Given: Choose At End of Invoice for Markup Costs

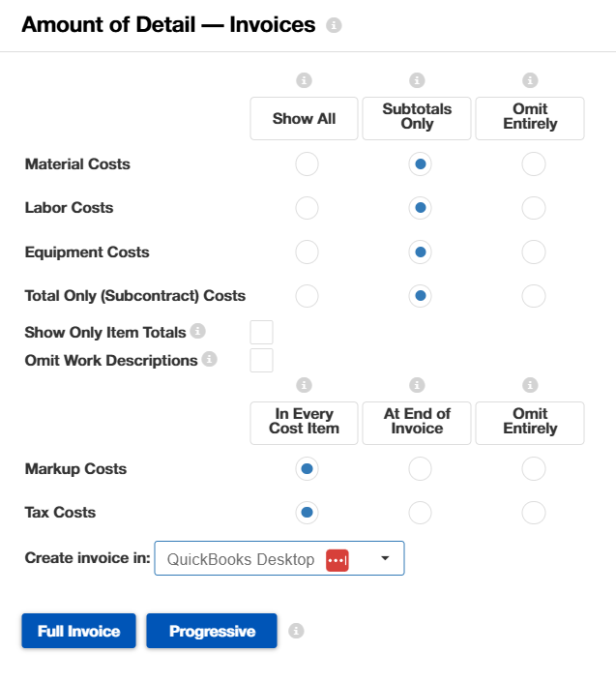Looking at the screenshot, I should [x=420, y=469].
